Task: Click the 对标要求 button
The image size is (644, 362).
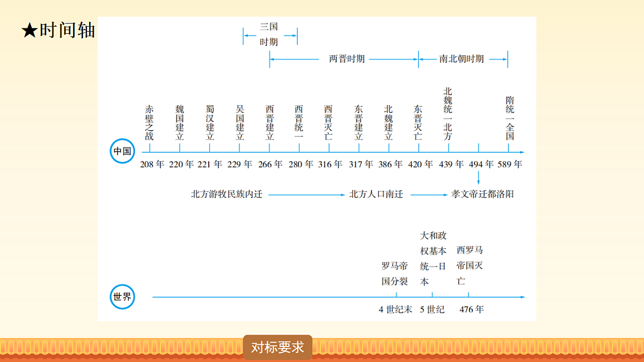Action: (277, 348)
